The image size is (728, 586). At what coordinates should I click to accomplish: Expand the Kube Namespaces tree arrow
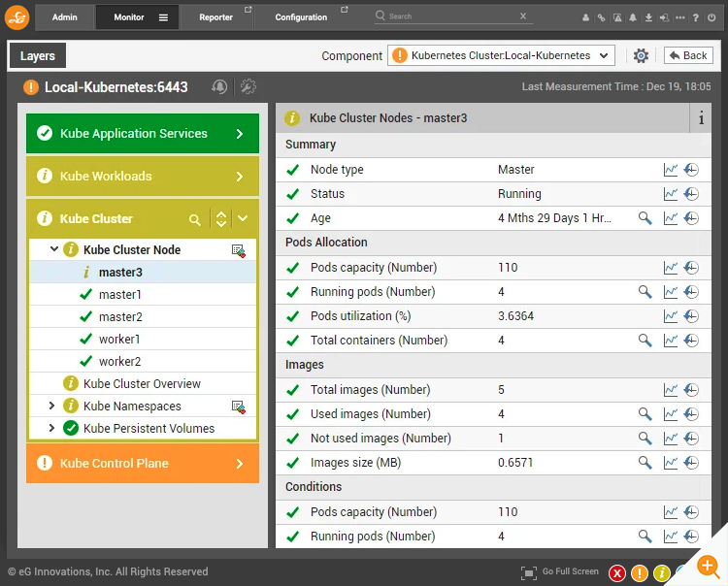point(52,406)
